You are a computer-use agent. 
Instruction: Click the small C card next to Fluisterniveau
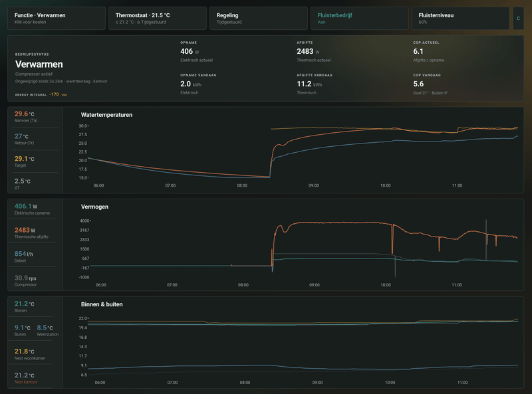518,19
